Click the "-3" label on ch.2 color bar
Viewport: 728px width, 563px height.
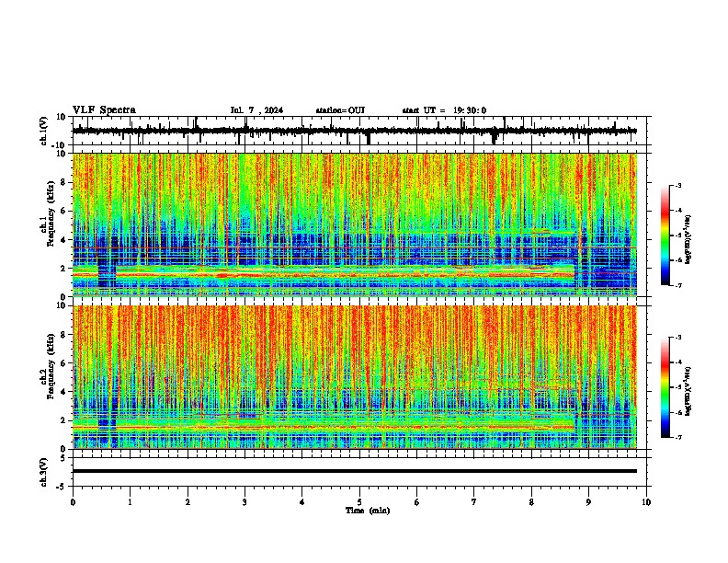(x=677, y=338)
